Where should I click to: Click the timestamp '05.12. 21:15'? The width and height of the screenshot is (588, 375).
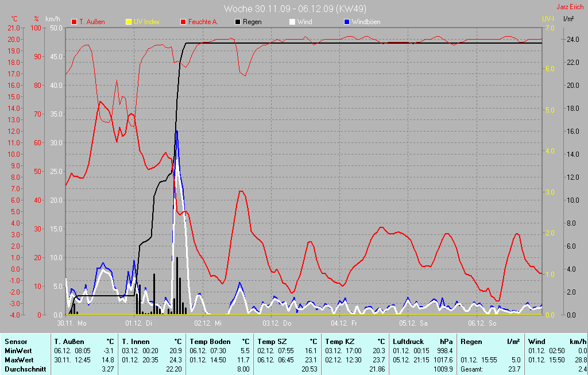[411, 360]
